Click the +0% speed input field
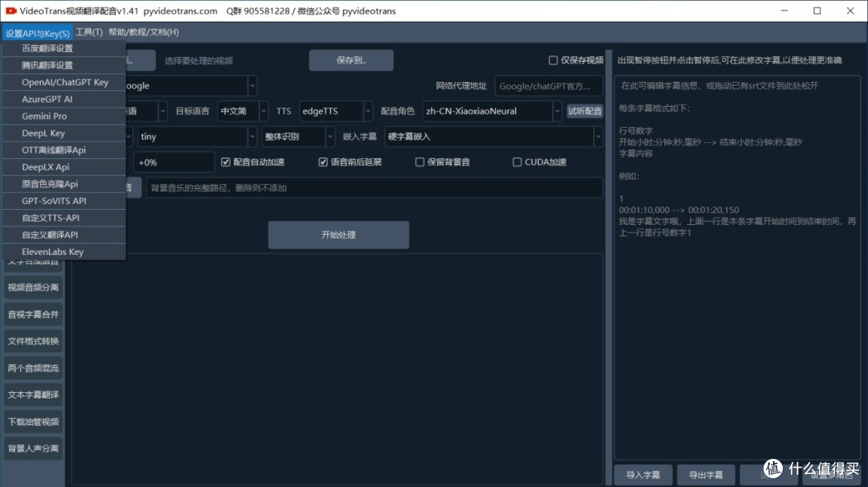 point(174,162)
